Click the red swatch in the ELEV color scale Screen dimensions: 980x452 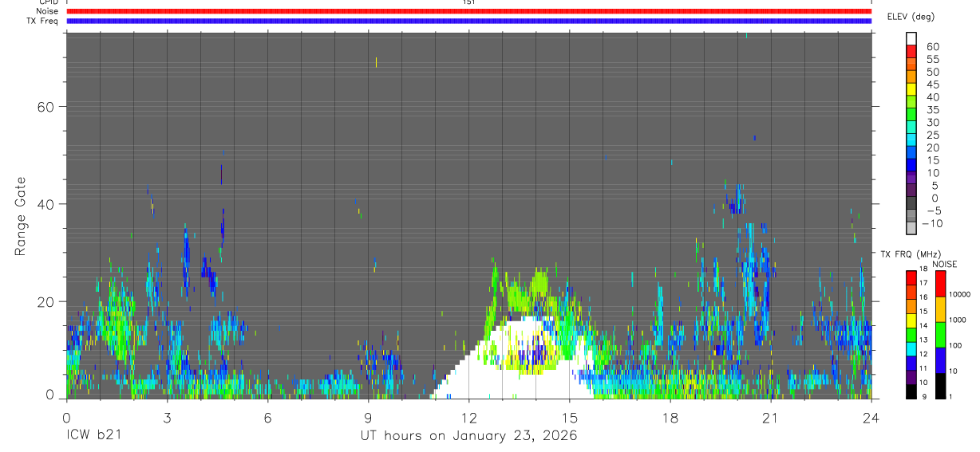click(x=911, y=50)
